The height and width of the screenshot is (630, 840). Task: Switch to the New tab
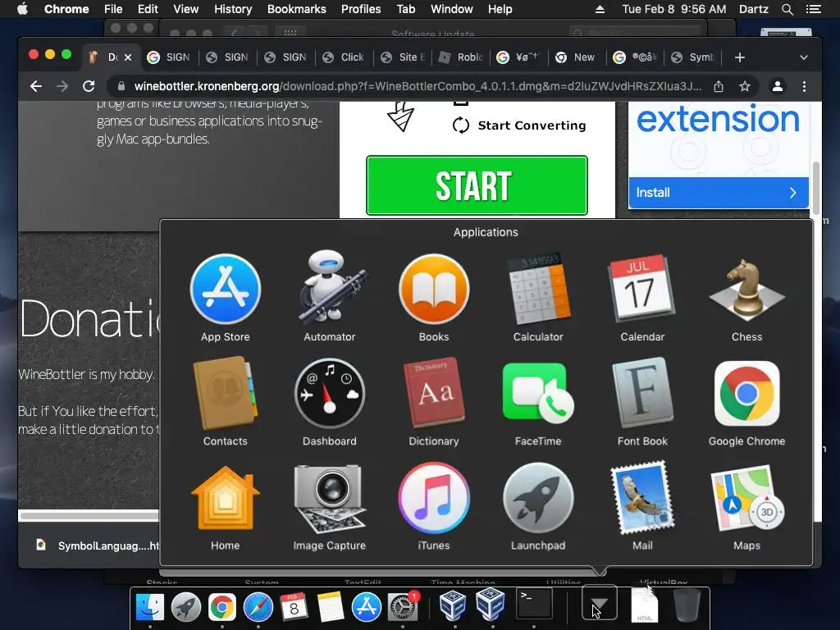[x=577, y=57]
